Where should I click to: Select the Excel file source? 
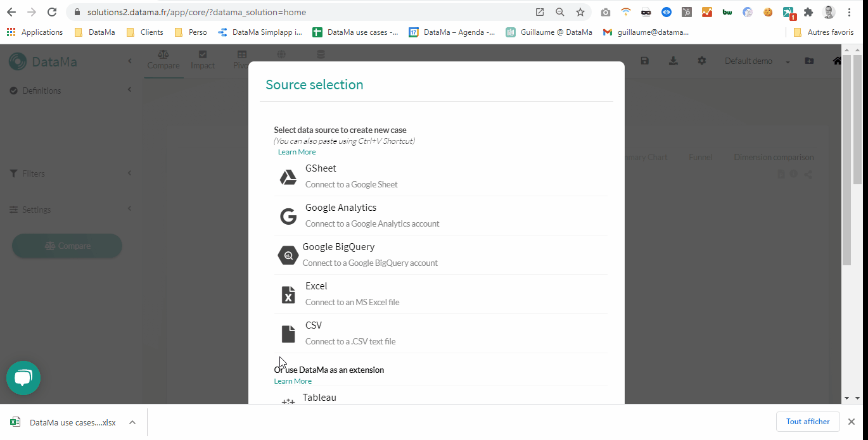coord(440,294)
